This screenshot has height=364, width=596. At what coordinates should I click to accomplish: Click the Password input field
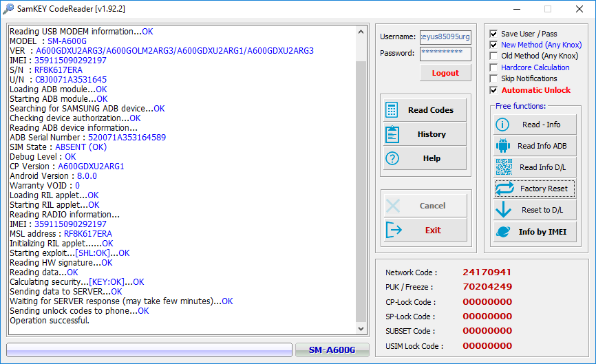(x=445, y=54)
